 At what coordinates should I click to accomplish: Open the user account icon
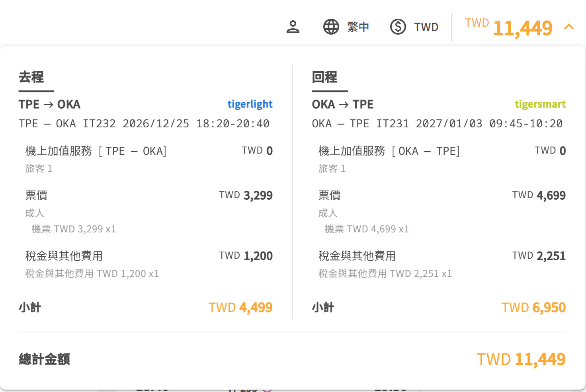click(x=293, y=27)
